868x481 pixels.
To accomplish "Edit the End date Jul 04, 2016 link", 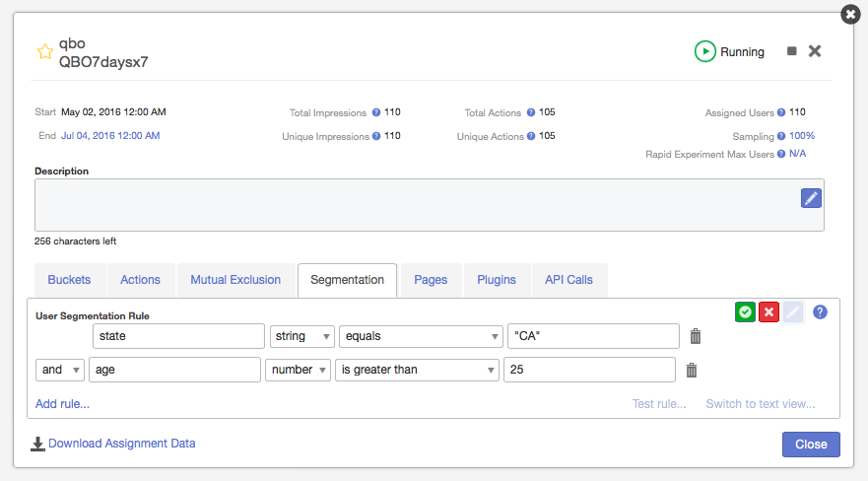I will tap(110, 136).
